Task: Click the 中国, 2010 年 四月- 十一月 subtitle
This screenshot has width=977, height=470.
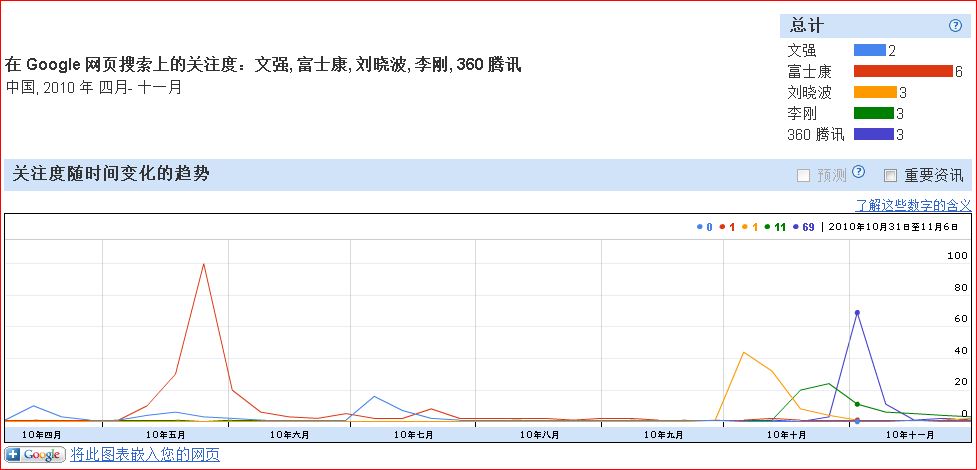Action: (94, 87)
